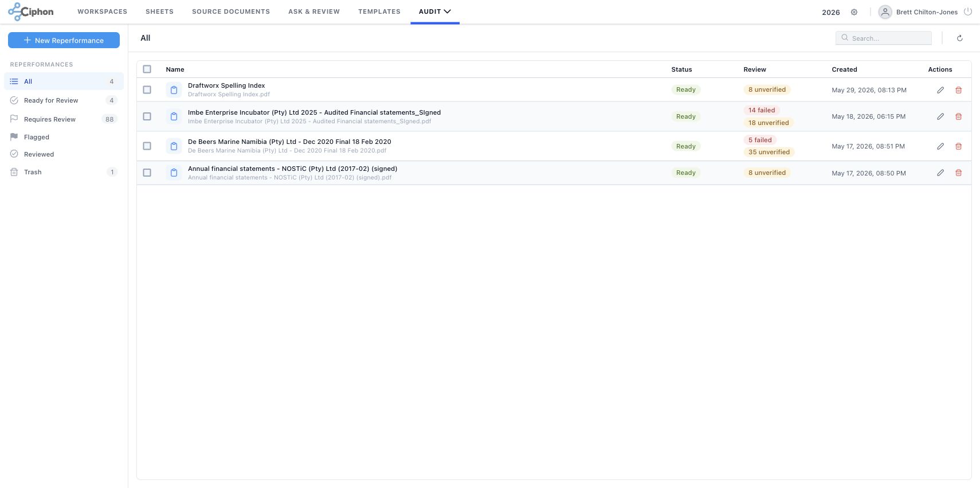The height and width of the screenshot is (488, 980).
Task: Click the Trash bin icon in sidebar
Action: click(14, 172)
